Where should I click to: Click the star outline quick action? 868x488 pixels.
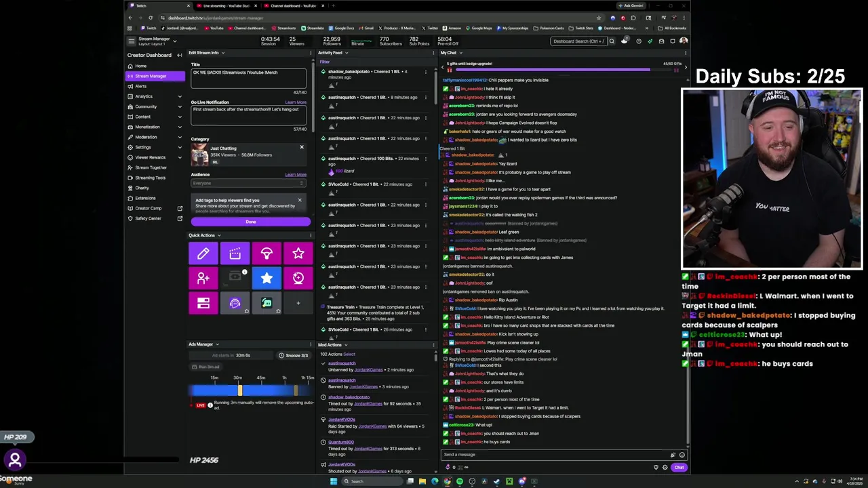pyautogui.click(x=298, y=253)
